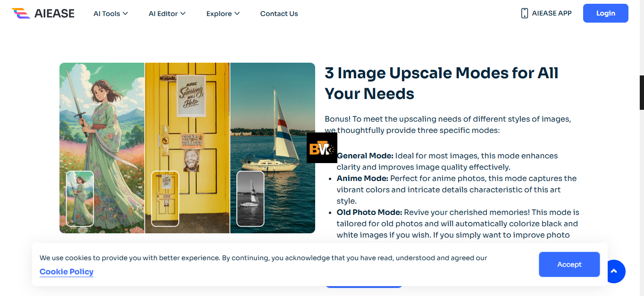
Task: Open the AI Editor dropdown
Action: 167,14
